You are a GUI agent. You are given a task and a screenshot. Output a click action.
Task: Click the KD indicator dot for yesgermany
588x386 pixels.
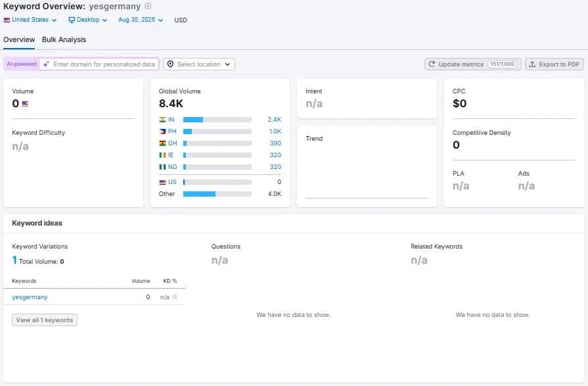pyautogui.click(x=175, y=297)
